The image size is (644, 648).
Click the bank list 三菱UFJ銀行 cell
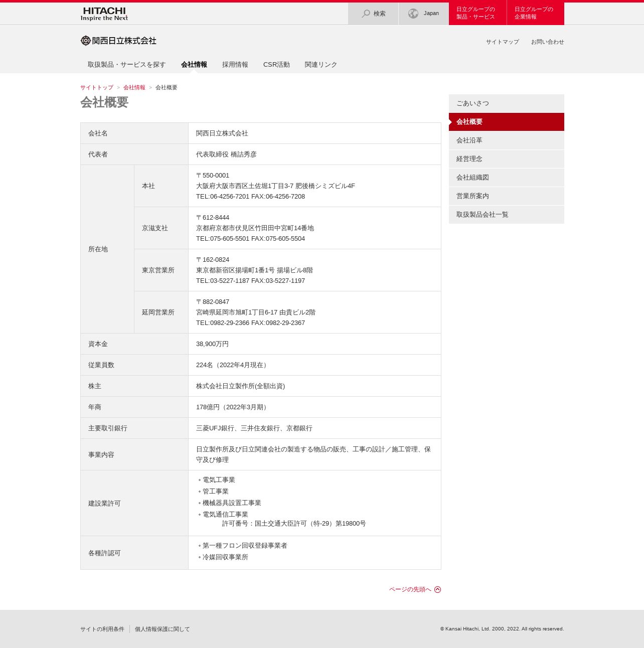[314, 428]
